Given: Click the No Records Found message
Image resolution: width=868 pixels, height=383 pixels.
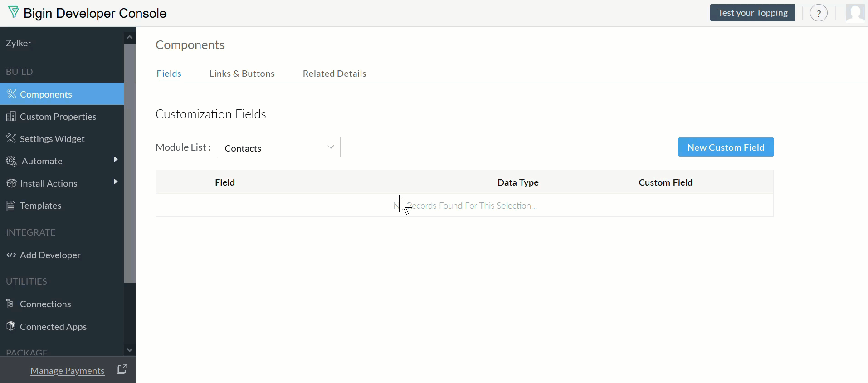Looking at the screenshot, I should pyautogui.click(x=465, y=206).
